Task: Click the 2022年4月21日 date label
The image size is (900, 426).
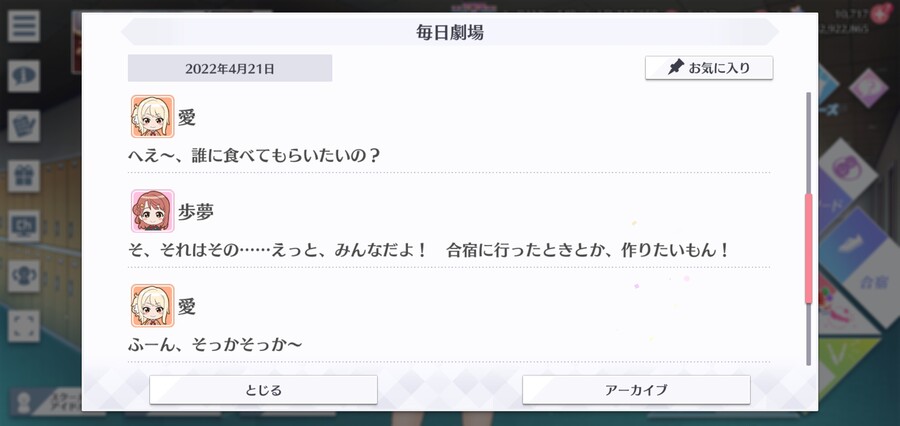Action: [x=230, y=68]
